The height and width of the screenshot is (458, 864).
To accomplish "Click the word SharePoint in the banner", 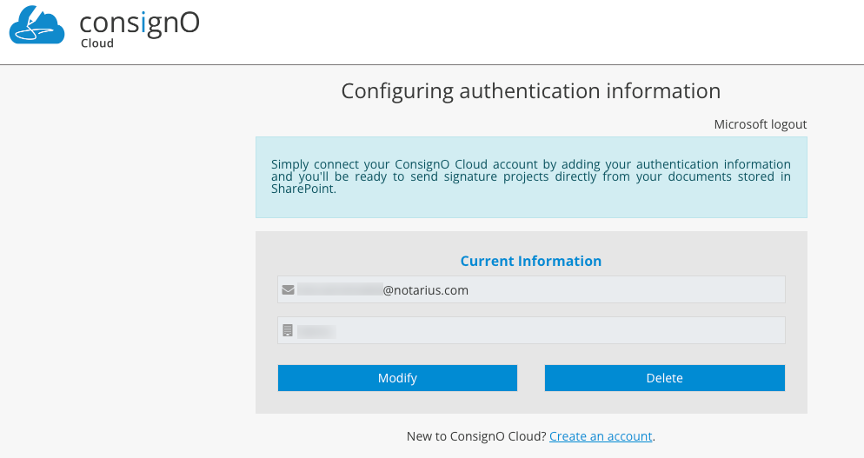I will click(x=303, y=189).
